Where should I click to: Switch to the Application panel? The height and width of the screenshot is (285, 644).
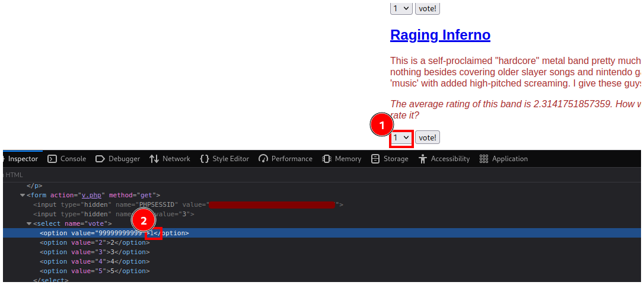(503, 159)
